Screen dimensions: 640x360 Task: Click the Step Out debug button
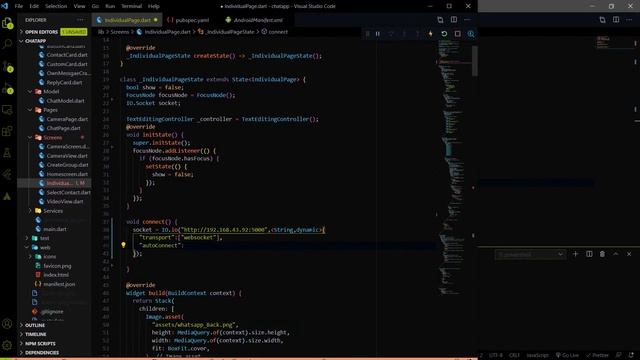pyautogui.click(x=417, y=34)
